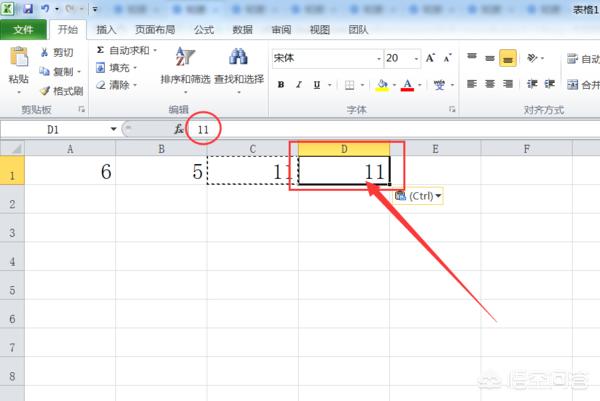Toggle bold formatting
Image resolution: width=600 pixels, height=401 pixels.
(x=280, y=85)
